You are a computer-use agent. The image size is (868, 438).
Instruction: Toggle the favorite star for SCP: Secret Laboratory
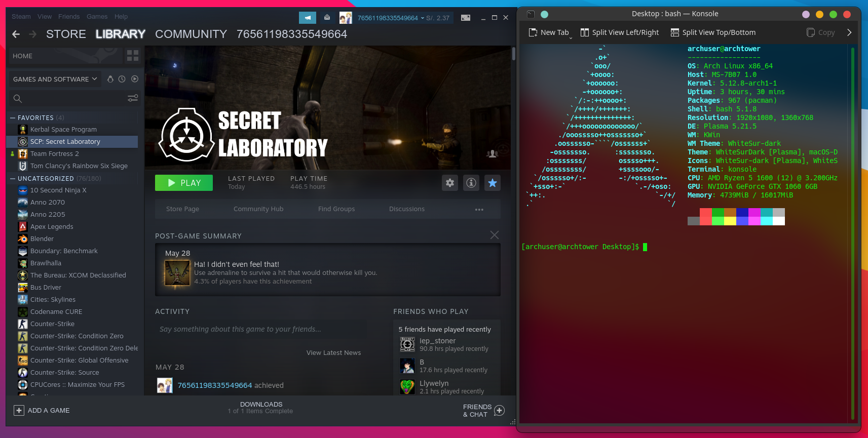coord(493,183)
